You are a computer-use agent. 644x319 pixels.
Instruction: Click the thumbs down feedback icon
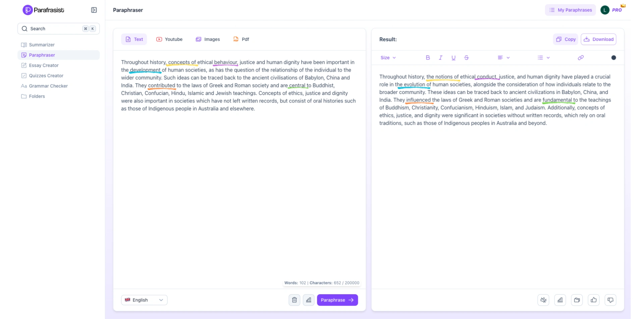(610, 300)
